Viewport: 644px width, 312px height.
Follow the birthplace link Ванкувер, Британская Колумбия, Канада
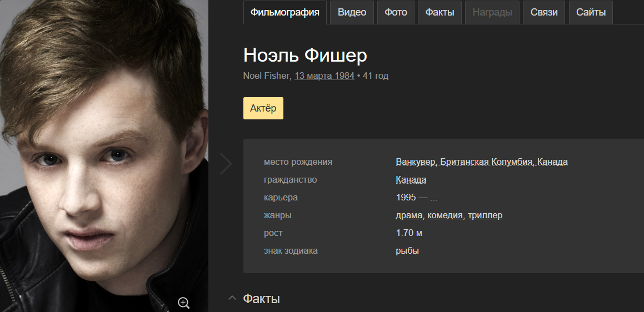click(482, 162)
